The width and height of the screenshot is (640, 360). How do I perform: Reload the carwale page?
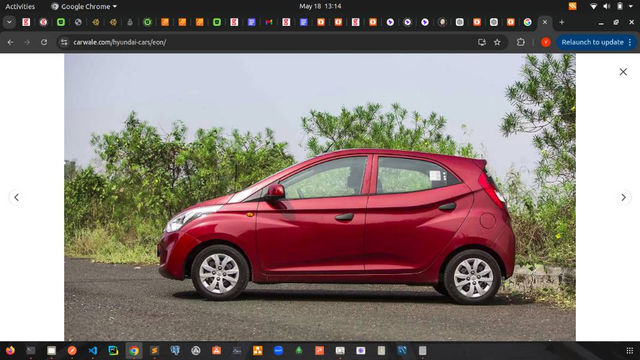pyautogui.click(x=44, y=42)
